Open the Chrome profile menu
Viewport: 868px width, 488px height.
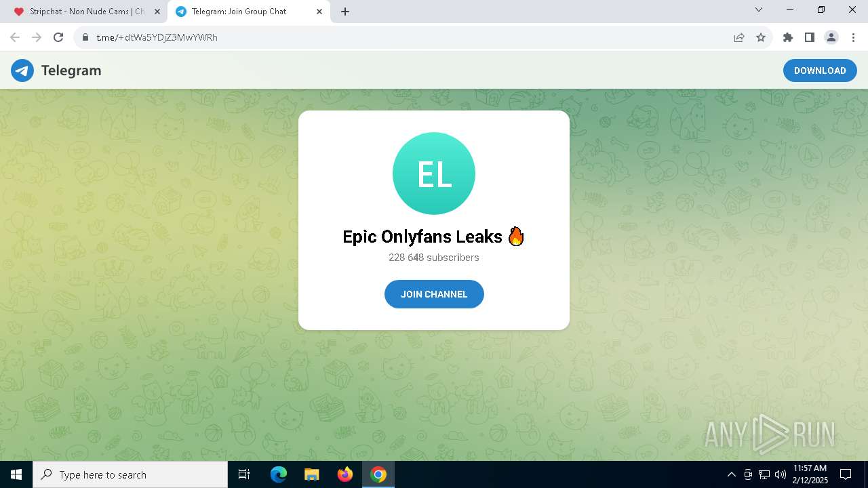(x=831, y=37)
